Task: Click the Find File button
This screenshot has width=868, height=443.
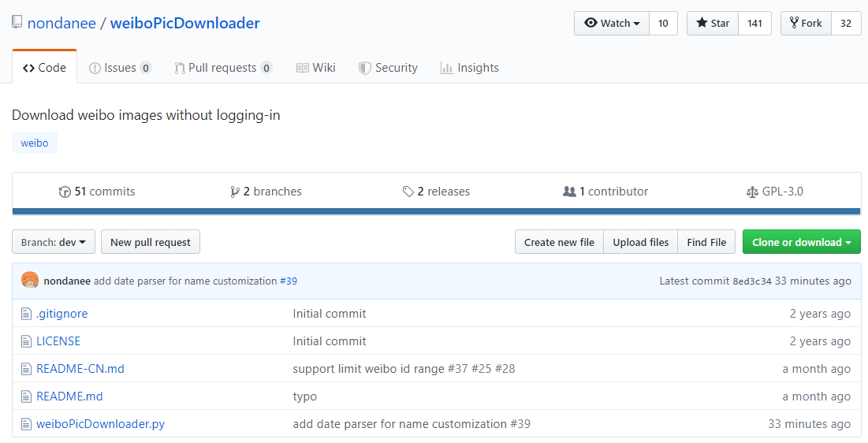Action: click(x=706, y=242)
